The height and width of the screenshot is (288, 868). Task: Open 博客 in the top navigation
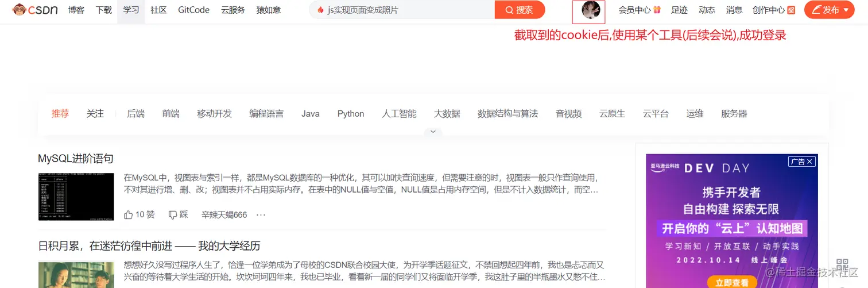pyautogui.click(x=76, y=10)
